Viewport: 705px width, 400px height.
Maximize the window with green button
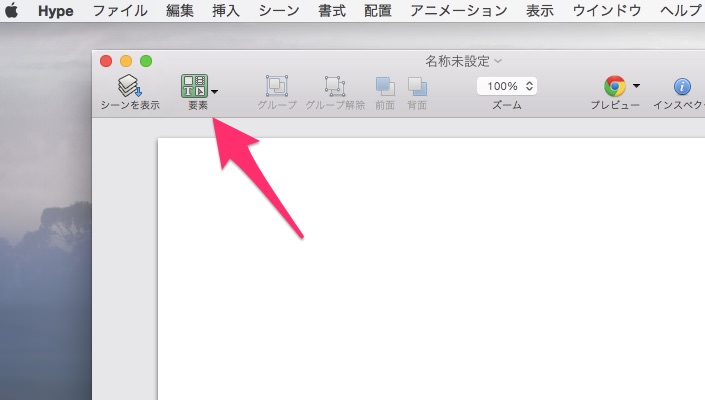(x=146, y=61)
